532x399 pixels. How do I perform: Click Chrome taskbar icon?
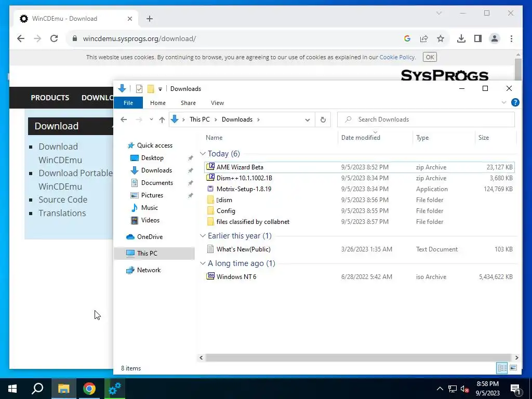click(89, 389)
